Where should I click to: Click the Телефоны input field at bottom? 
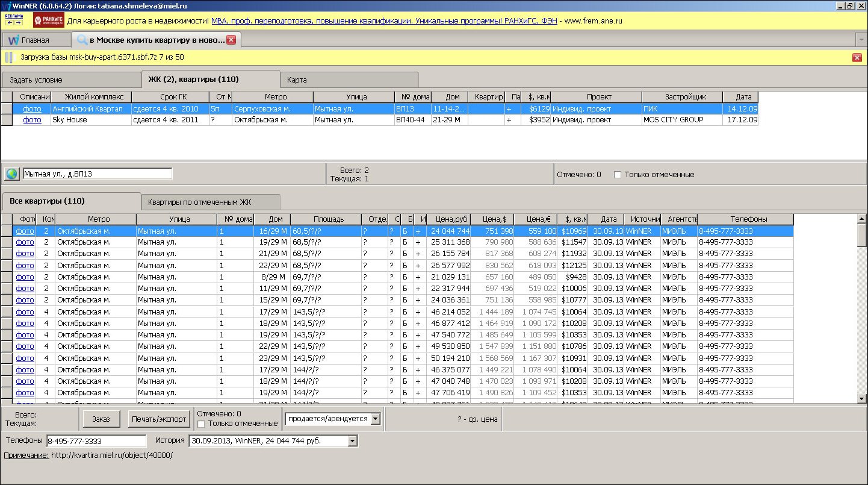(96, 441)
